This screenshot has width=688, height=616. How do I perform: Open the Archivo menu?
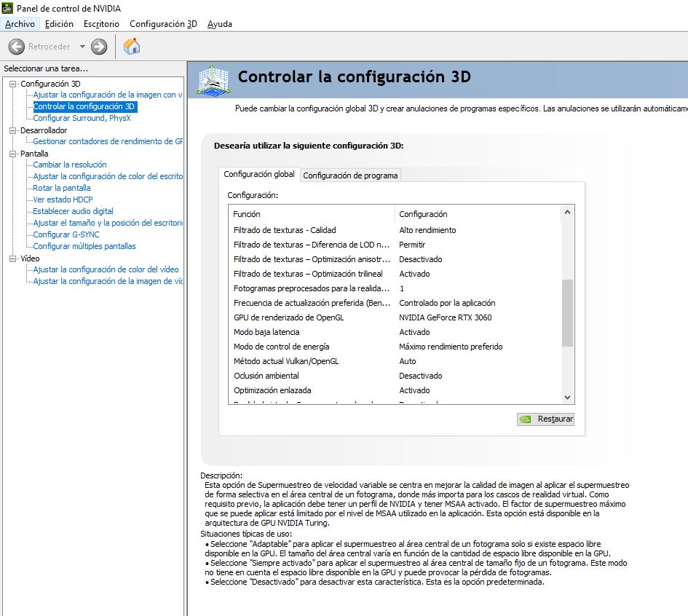tap(20, 24)
